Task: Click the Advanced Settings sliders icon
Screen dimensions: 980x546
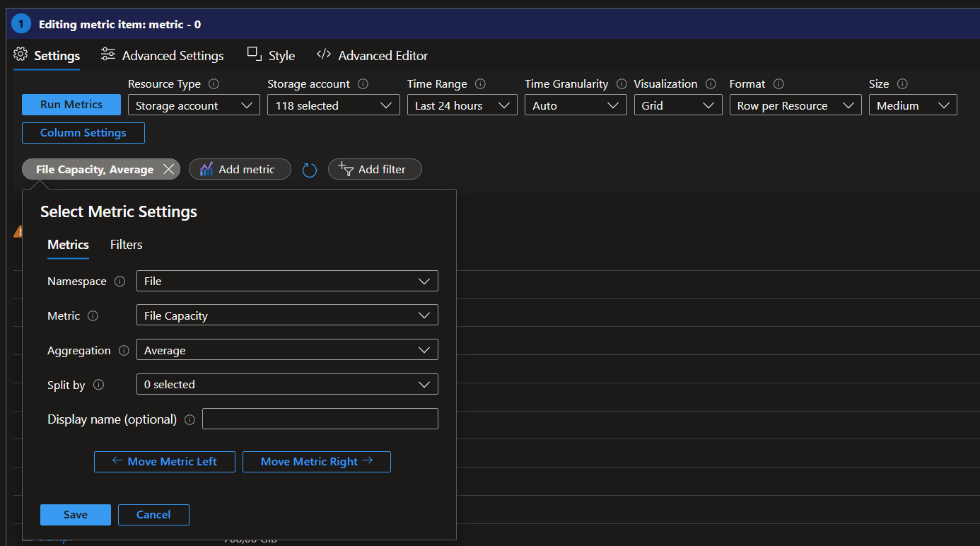Action: (x=108, y=54)
